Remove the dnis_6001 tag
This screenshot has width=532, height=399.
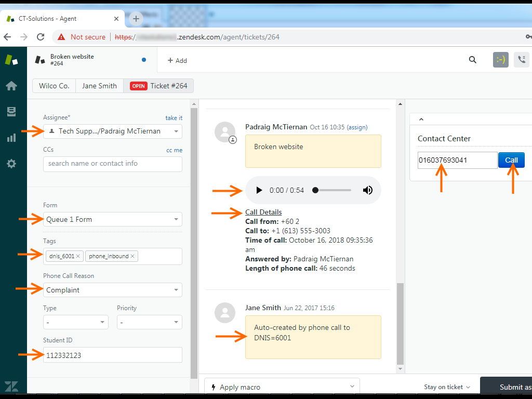click(78, 256)
